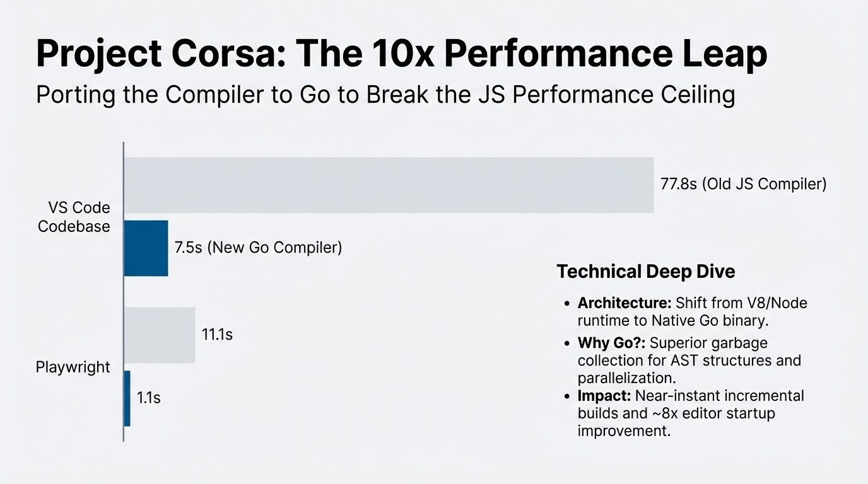This screenshot has width=868, height=484.
Task: Click the 1.1s data label
Action: [149, 398]
